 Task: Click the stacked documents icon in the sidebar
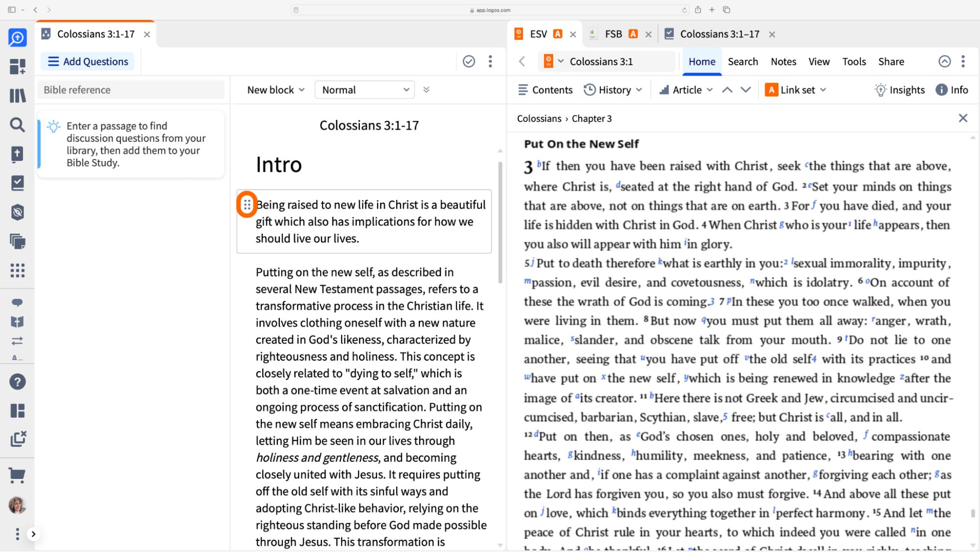click(x=17, y=241)
